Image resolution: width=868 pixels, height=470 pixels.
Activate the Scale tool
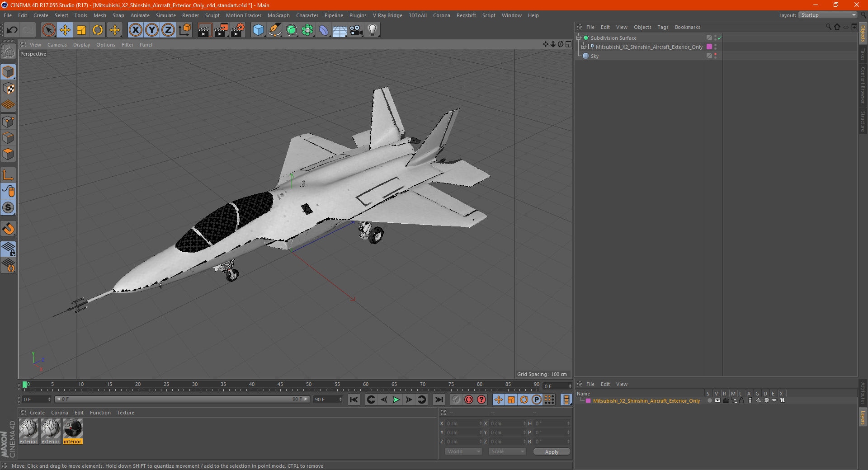[81, 30]
